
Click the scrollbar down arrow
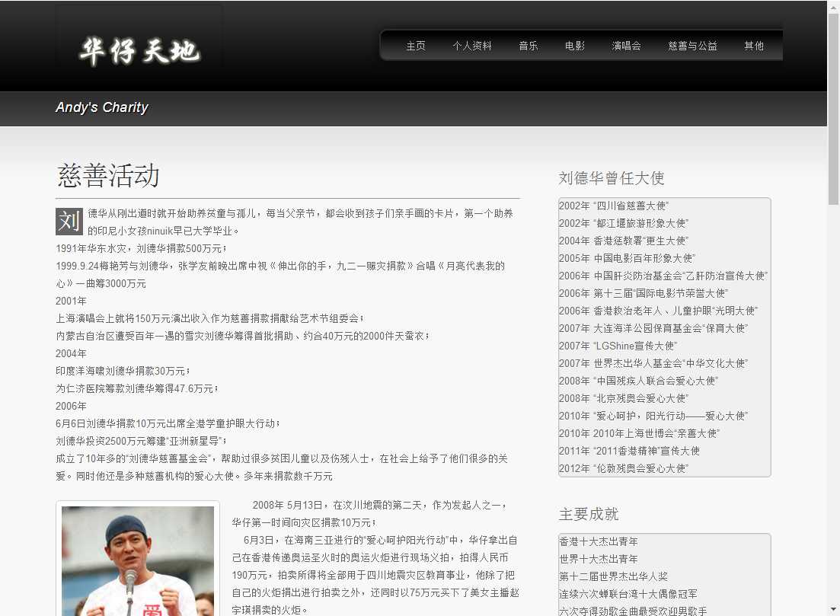[833, 610]
